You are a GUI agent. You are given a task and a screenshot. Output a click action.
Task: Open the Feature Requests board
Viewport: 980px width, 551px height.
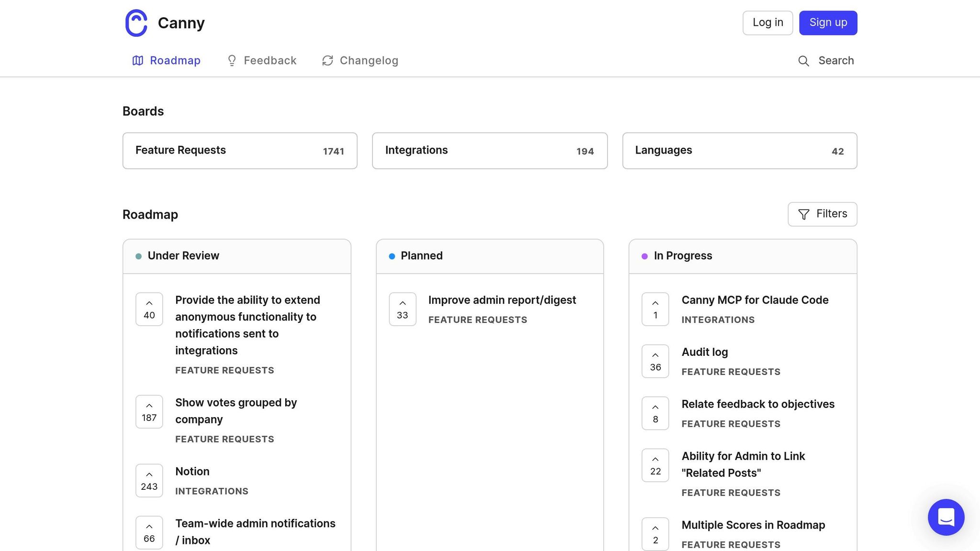pyautogui.click(x=240, y=151)
